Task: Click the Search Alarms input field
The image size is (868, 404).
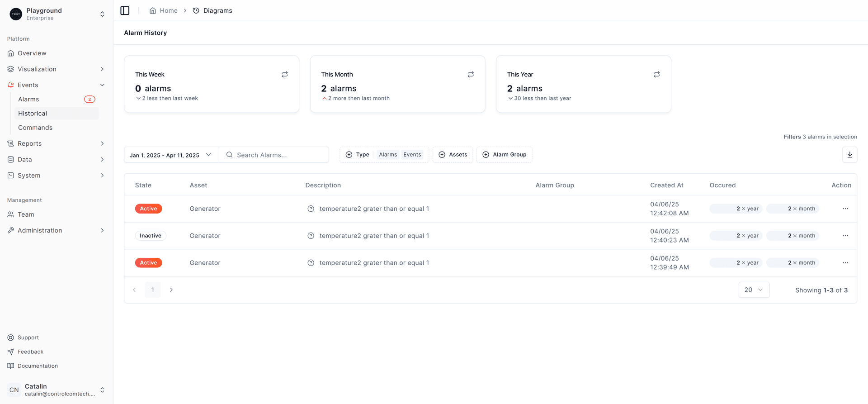Action: (278, 155)
